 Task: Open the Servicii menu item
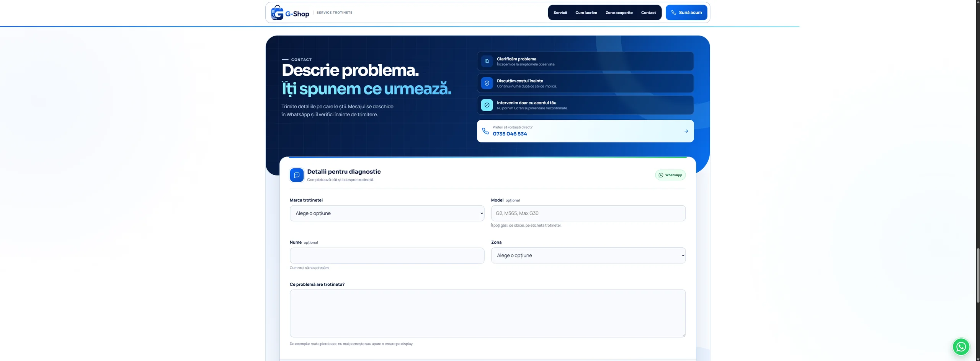(560, 13)
